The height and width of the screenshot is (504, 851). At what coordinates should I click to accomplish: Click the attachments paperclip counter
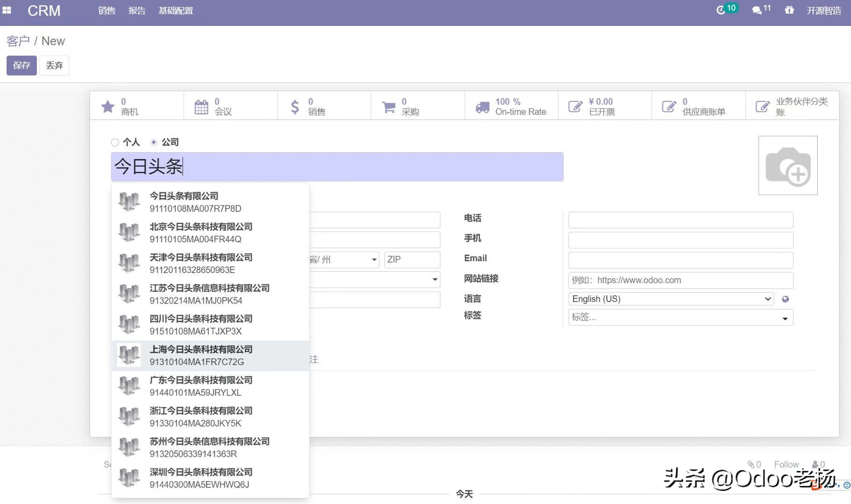pos(754,464)
